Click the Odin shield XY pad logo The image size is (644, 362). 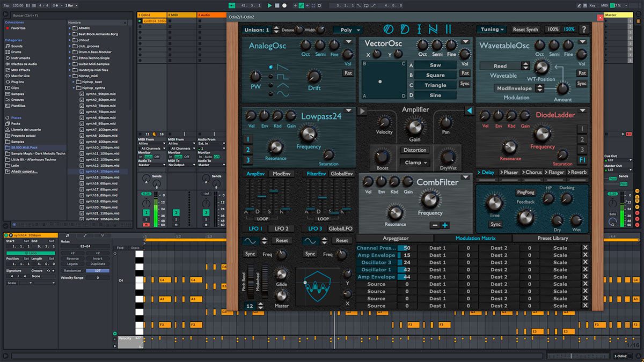(318, 286)
